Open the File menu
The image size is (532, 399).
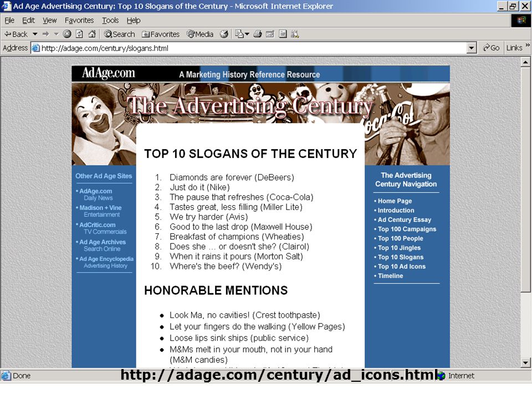click(9, 21)
